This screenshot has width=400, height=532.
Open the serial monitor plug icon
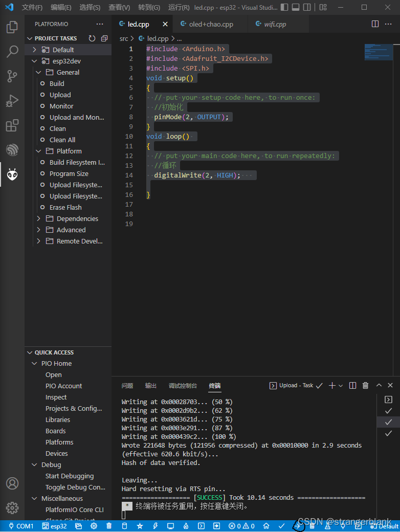pyautogui.click(x=342, y=525)
